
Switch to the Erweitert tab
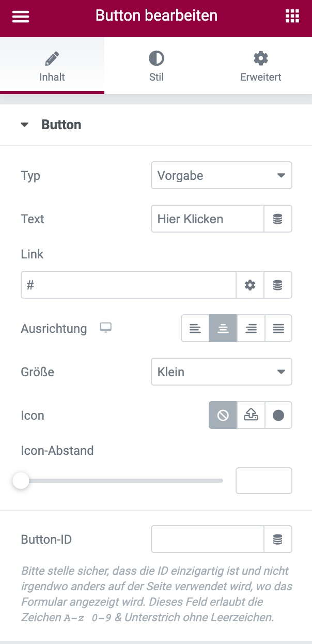coord(260,66)
